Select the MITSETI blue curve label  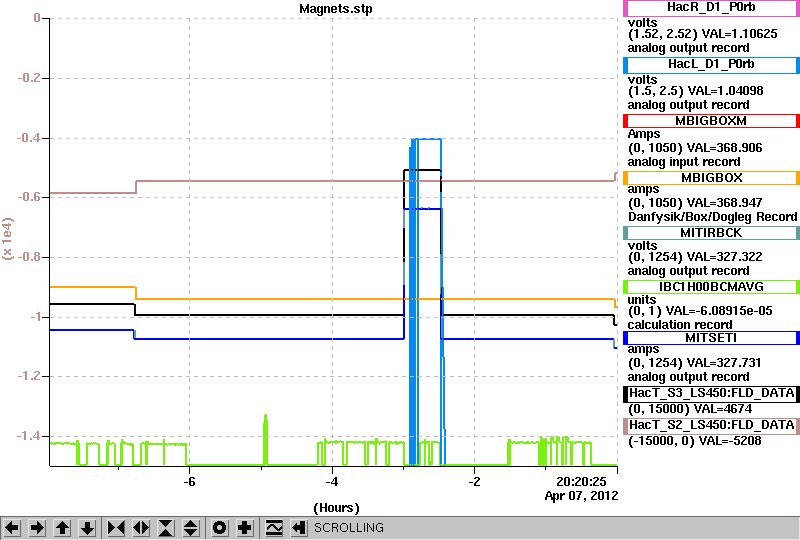[711, 338]
